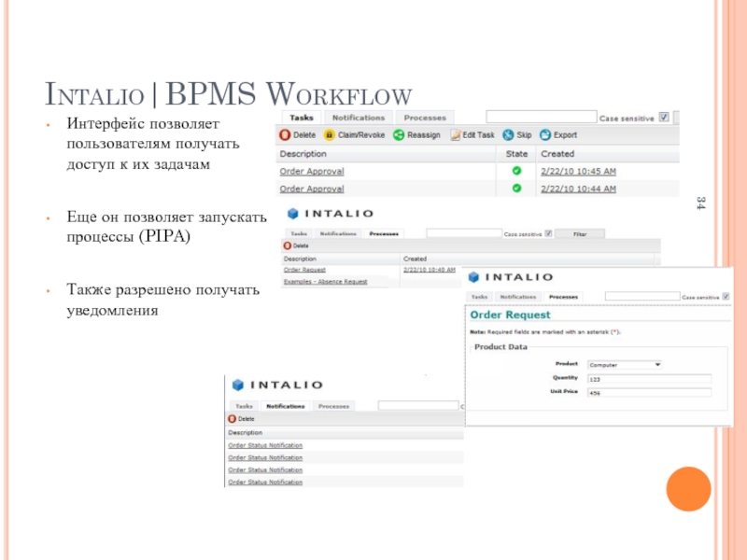
Task: Click the State column header
Action: coord(516,154)
